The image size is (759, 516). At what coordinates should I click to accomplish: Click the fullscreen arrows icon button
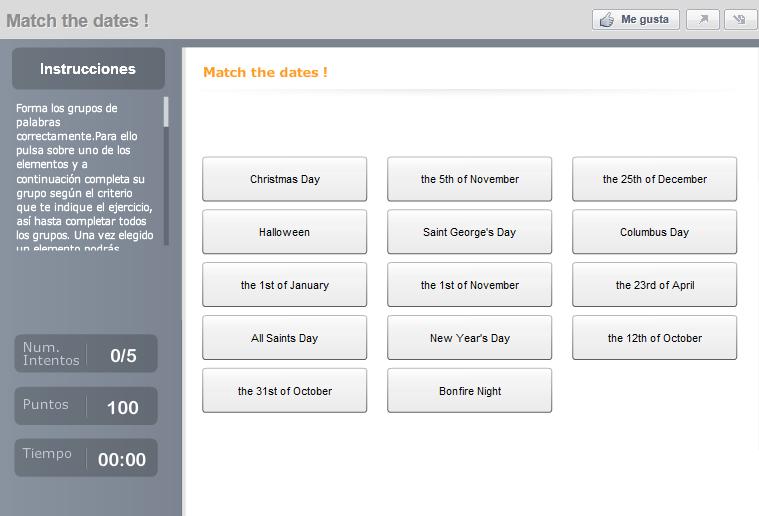click(x=740, y=20)
